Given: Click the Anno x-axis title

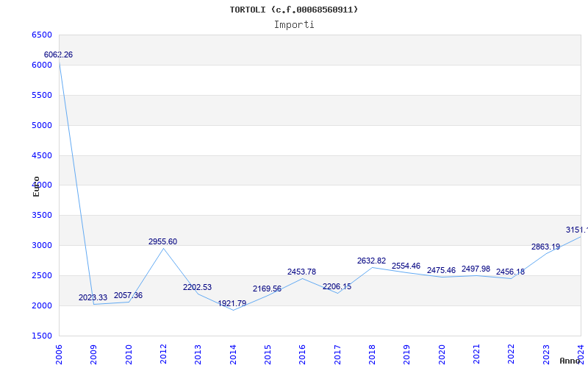Looking at the screenshot, I should [x=570, y=361].
